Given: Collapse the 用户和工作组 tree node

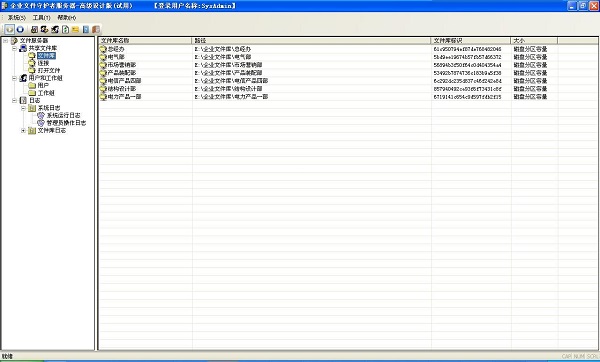Looking at the screenshot, I should coord(14,78).
